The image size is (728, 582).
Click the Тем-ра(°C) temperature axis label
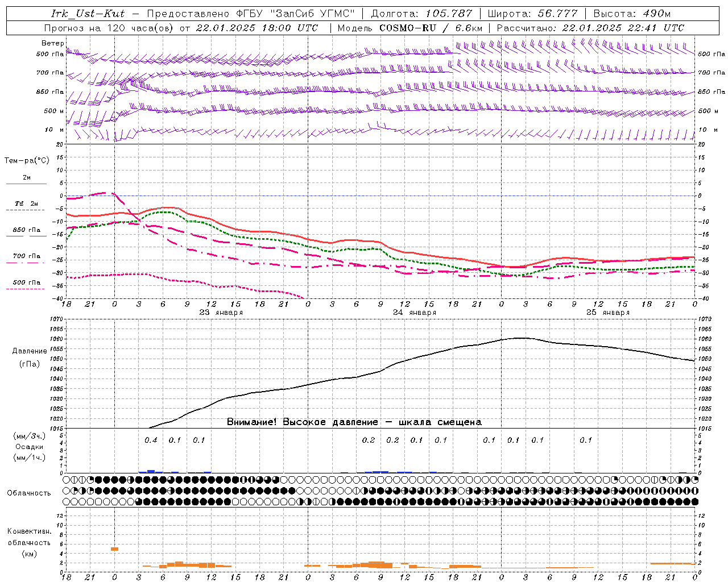27,161
